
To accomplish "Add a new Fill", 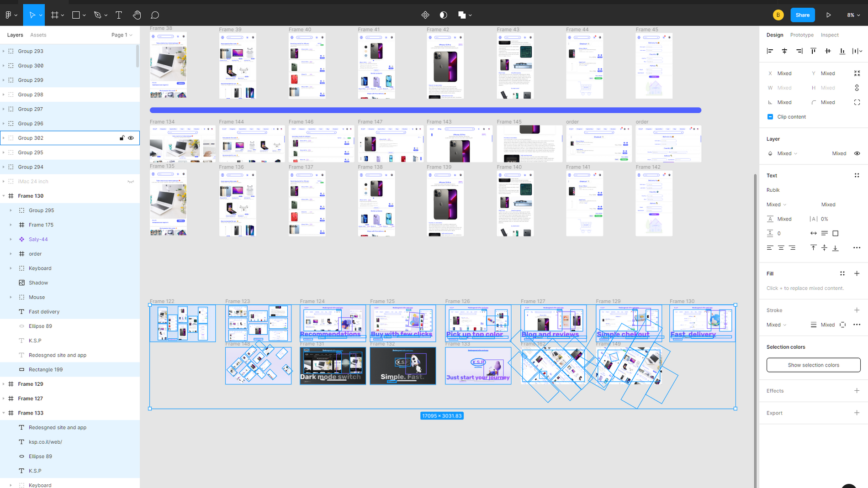I will [x=857, y=273].
